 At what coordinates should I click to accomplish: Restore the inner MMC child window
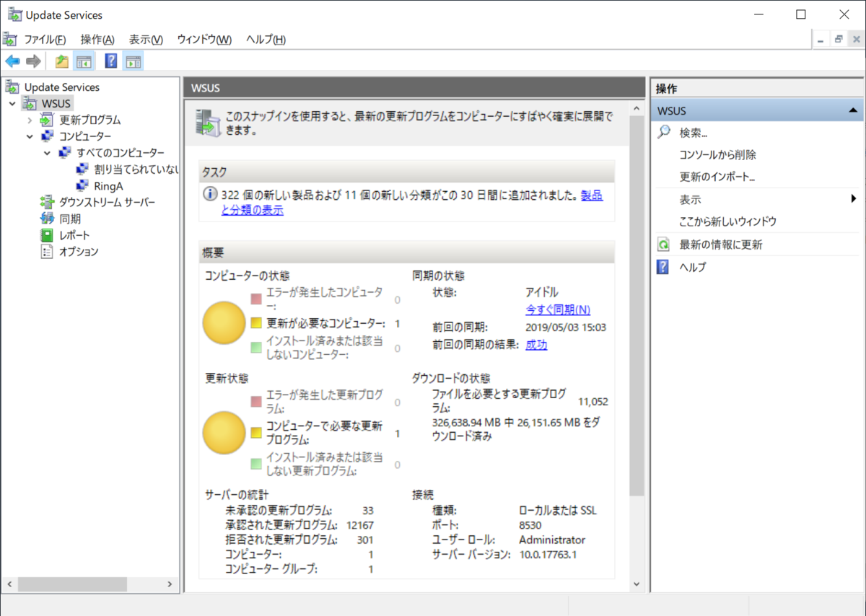[839, 40]
